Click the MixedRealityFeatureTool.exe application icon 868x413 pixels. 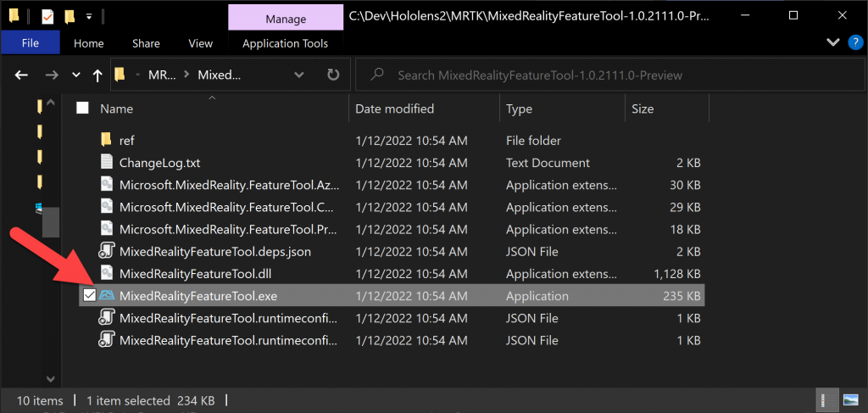[106, 296]
